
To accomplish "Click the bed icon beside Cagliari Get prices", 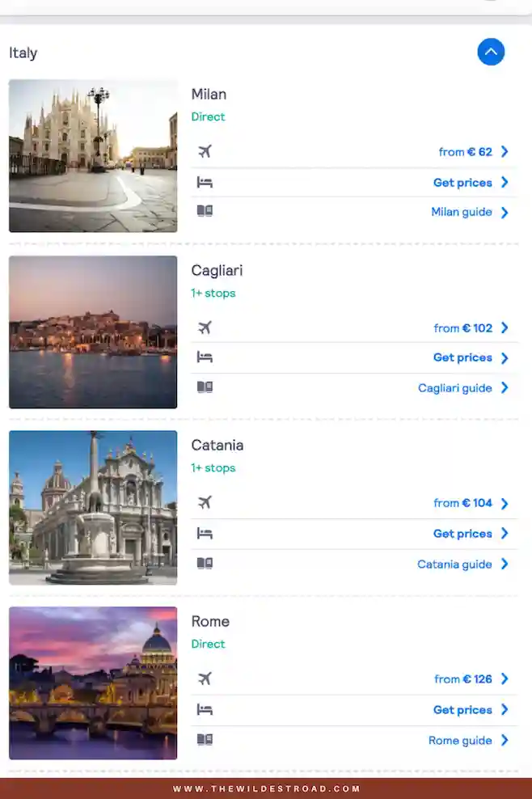I will [205, 357].
